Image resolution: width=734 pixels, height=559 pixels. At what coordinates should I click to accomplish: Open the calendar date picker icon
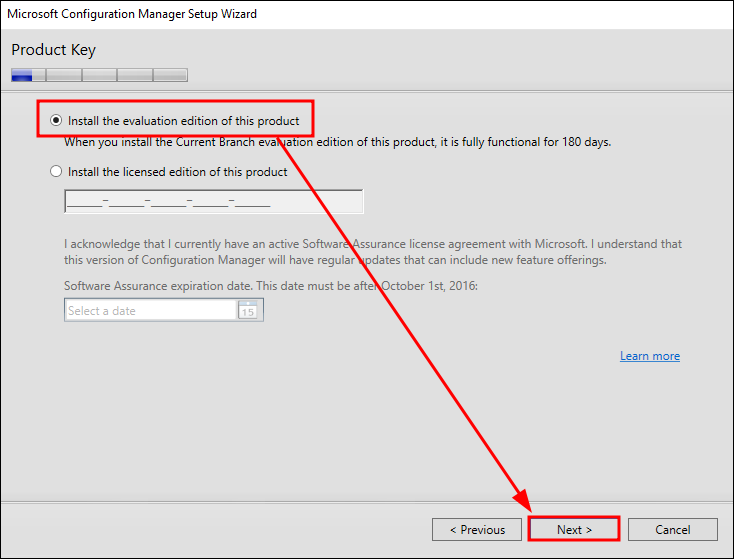tap(249, 311)
